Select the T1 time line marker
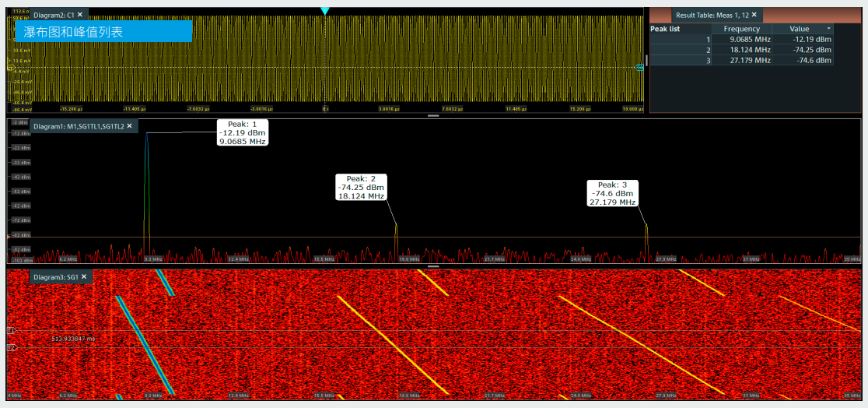 pos(11,331)
